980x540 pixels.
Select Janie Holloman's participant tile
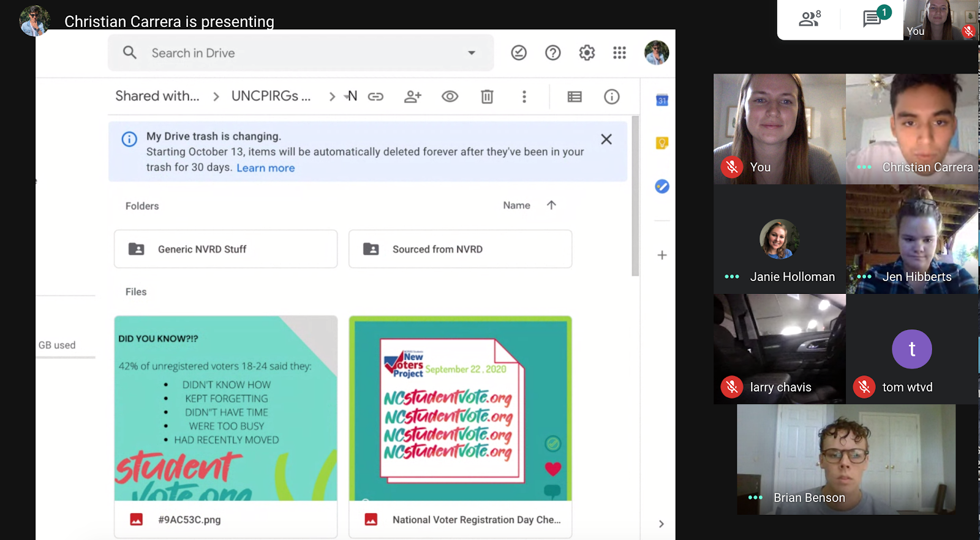pos(780,239)
